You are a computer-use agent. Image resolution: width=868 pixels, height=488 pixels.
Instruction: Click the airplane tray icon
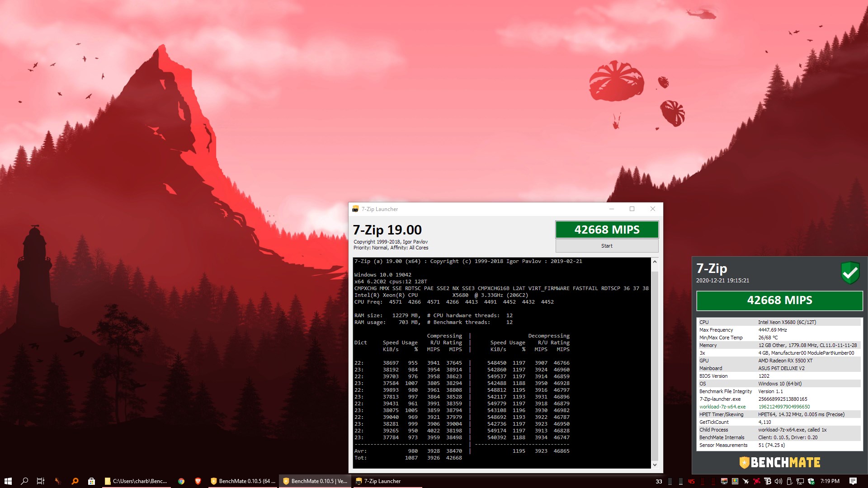pos(746,481)
